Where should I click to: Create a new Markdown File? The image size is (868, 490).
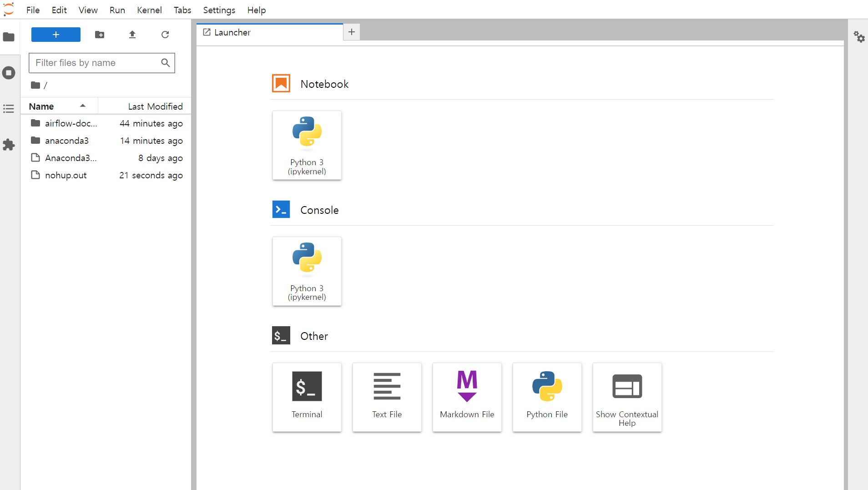(467, 397)
